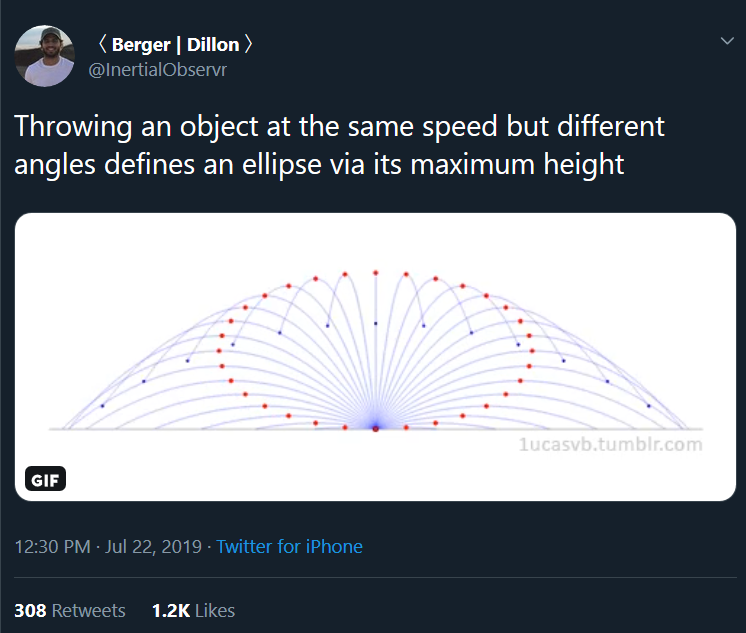Click the word Likes beside 1.2K
This screenshot has width=746, height=633.
[x=214, y=610]
